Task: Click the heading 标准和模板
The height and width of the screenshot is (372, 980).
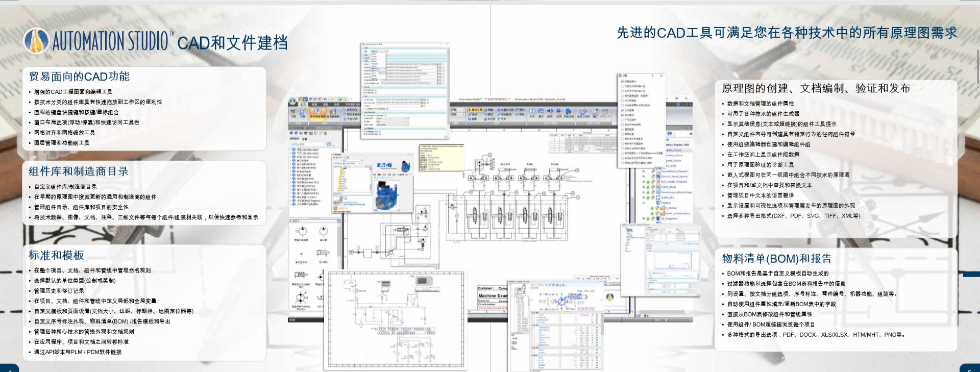Action: point(56,255)
